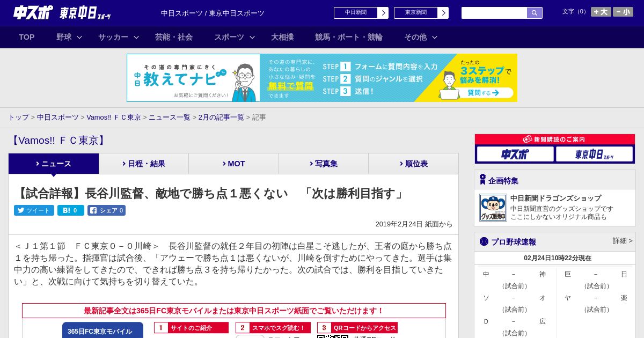Click the 東京中日スポーツ subscription banner button
The image size is (644, 338).
[x=594, y=155]
